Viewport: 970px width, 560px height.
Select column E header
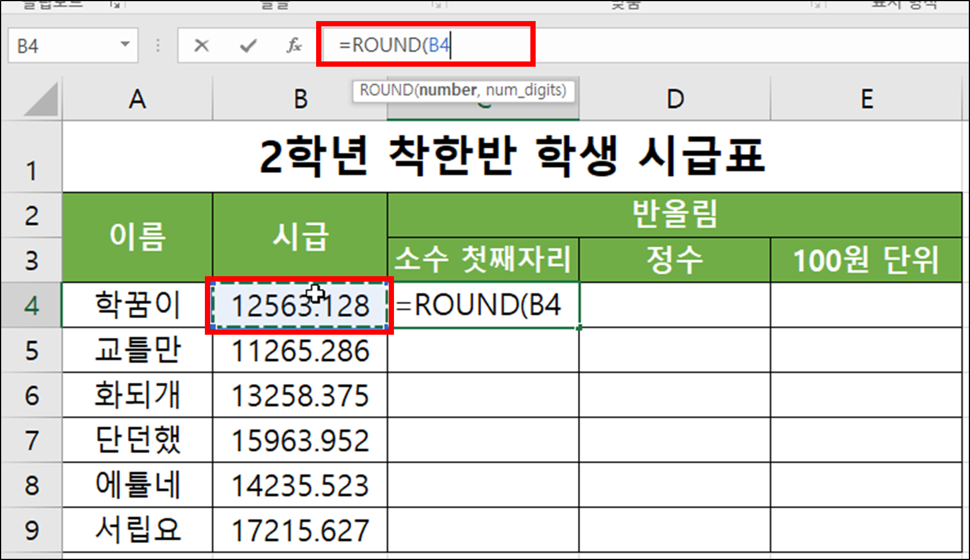[866, 98]
